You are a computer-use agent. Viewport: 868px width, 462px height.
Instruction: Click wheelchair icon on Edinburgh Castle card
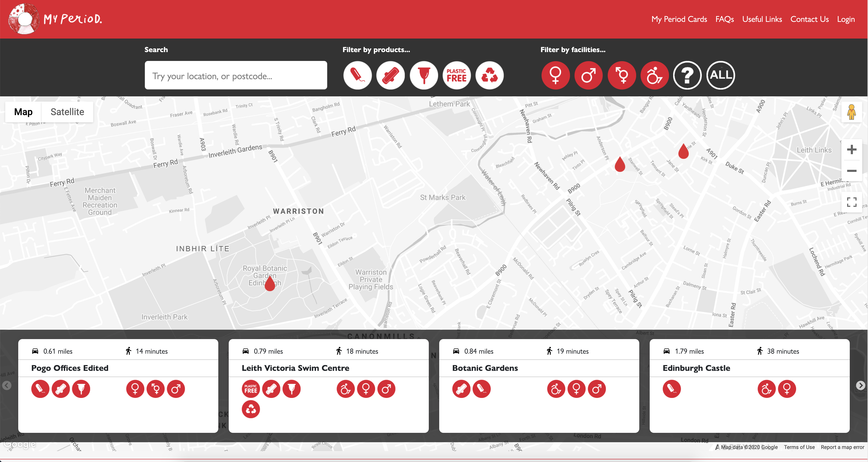coord(767,389)
